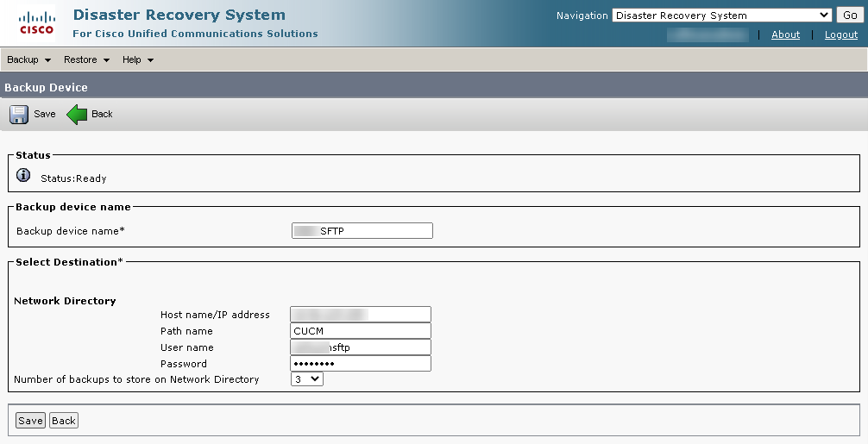
Task: Open the Backup menu
Action: (28, 59)
